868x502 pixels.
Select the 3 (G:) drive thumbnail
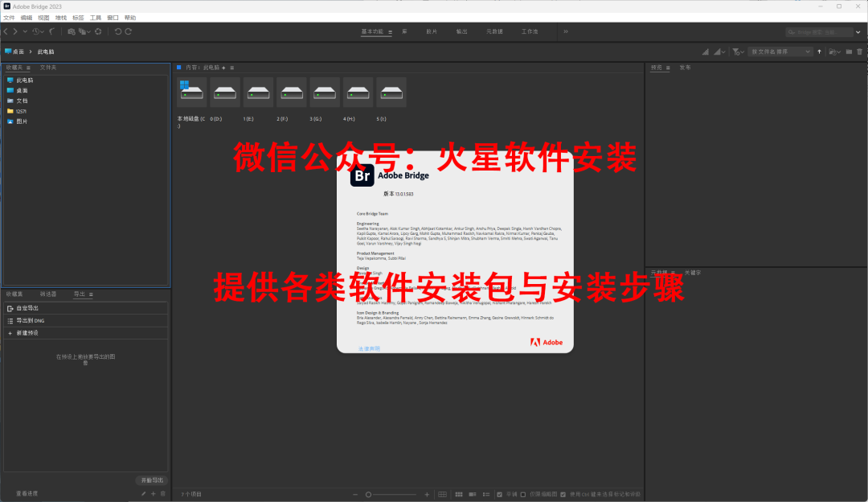coord(325,92)
